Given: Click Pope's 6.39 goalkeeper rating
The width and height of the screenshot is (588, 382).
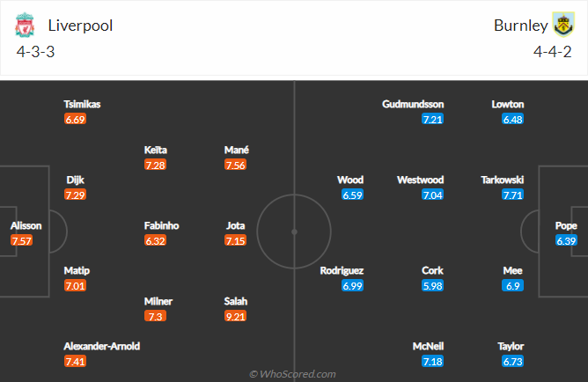Looking at the screenshot, I should click(566, 240).
